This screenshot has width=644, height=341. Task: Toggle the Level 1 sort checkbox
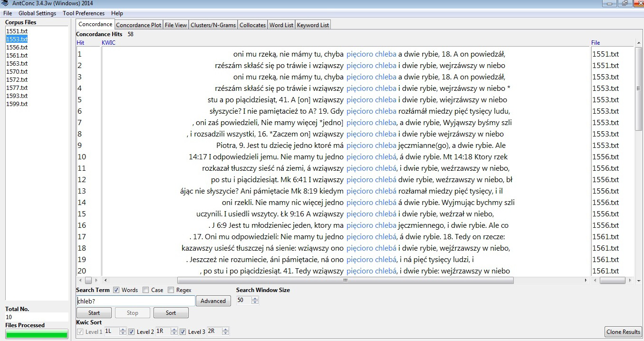[80, 331]
